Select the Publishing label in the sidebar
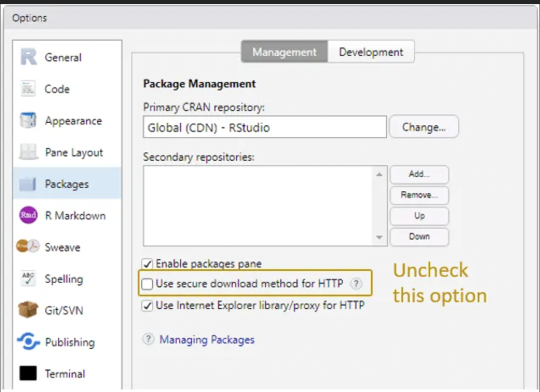Screen dimensions: 540x392 [x=70, y=342]
